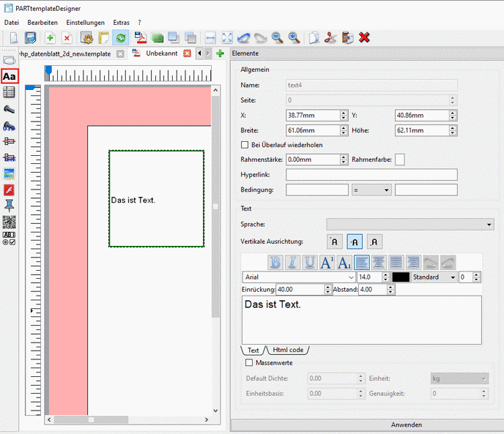Open the Sprache dropdown
This screenshot has width=504, height=434.
pyautogui.click(x=410, y=224)
